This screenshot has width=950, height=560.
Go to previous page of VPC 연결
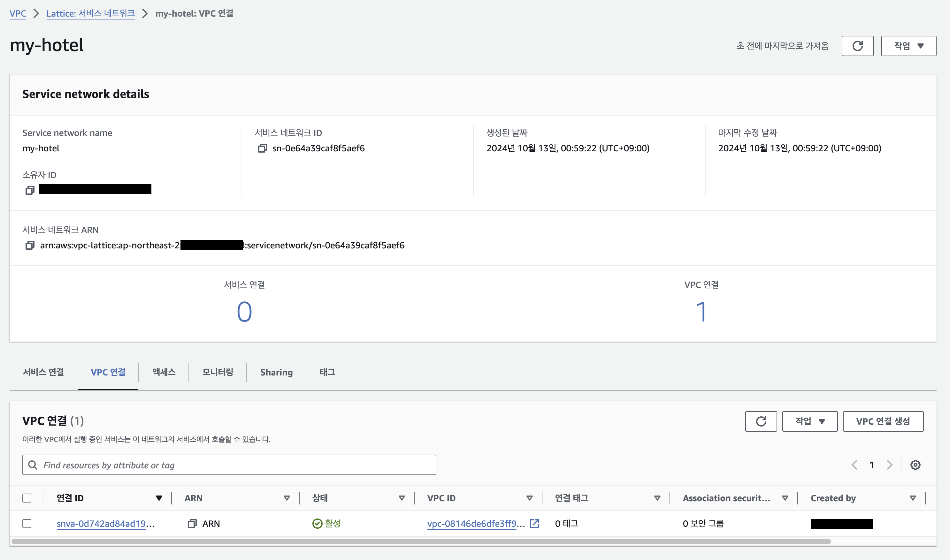tap(854, 465)
